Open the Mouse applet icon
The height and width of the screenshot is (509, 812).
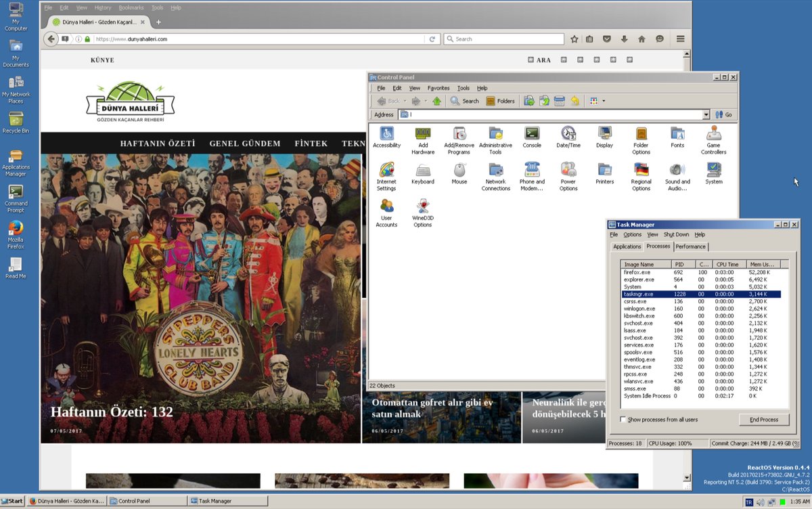[459, 173]
